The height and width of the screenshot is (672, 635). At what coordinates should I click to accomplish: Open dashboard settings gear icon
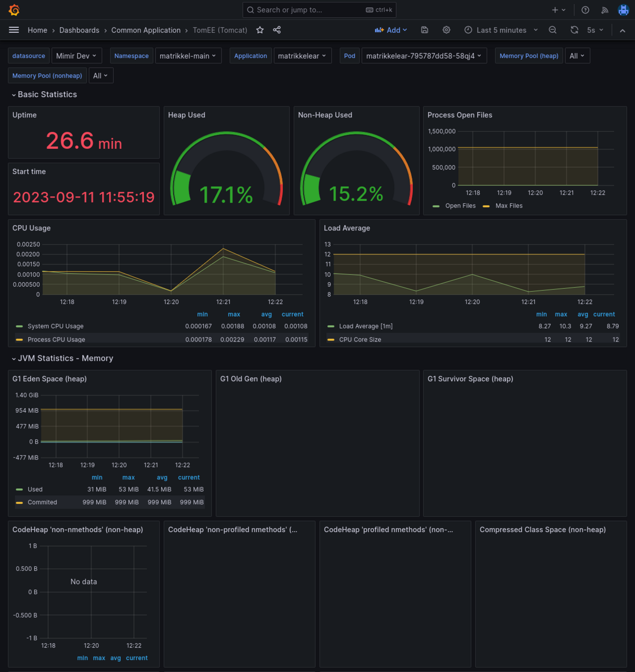[x=446, y=30]
